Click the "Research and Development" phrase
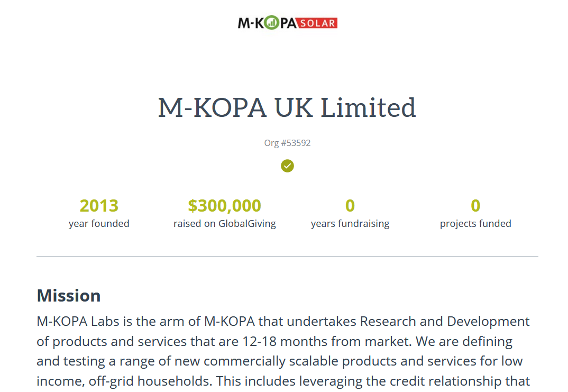This screenshot has width=568, height=392. 445,321
